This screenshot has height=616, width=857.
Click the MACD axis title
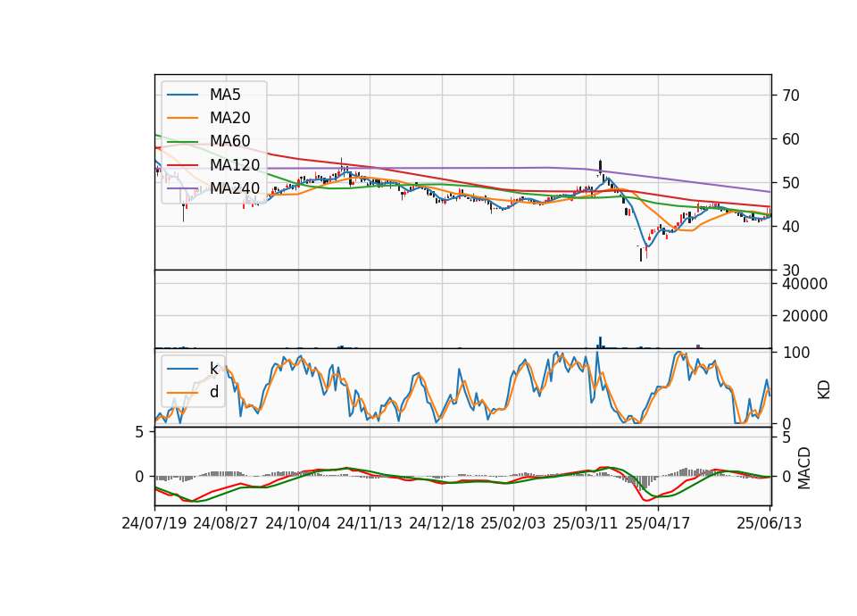(804, 469)
